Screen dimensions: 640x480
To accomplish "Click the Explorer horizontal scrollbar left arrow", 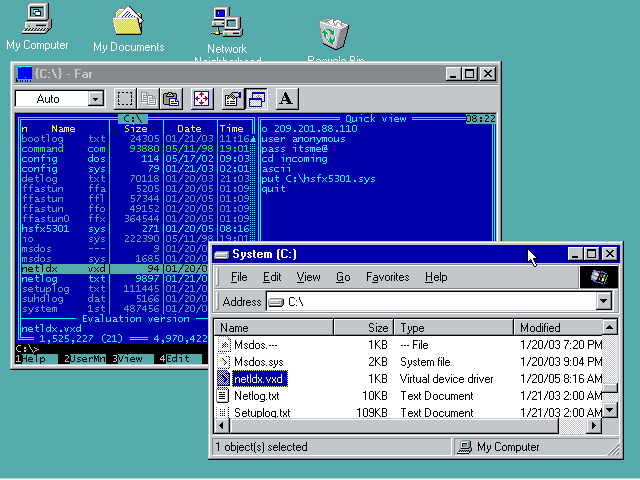I will click(x=222, y=426).
